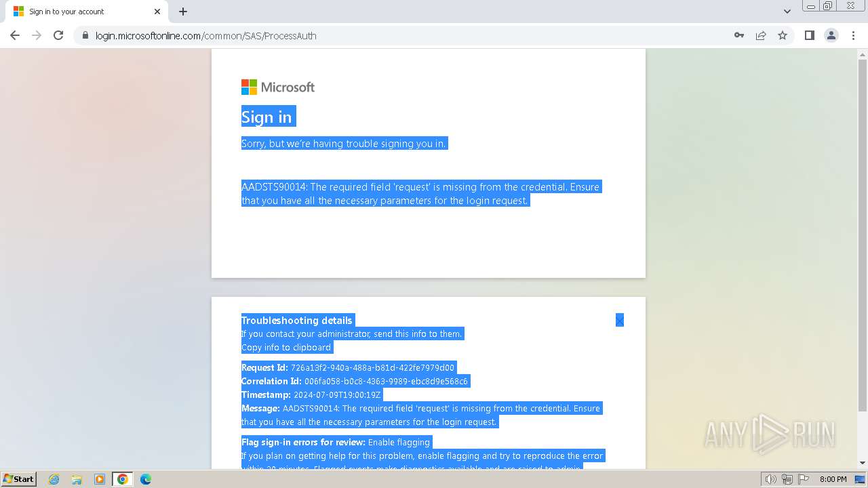This screenshot has width=868, height=488.
Task: Click the scrollbar up arrow
Action: [x=863, y=54]
